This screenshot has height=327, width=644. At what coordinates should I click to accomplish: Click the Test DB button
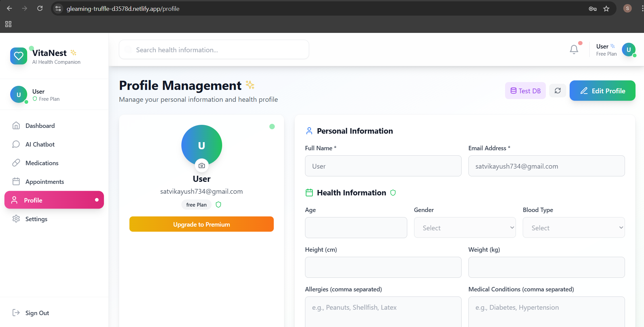pyautogui.click(x=525, y=91)
